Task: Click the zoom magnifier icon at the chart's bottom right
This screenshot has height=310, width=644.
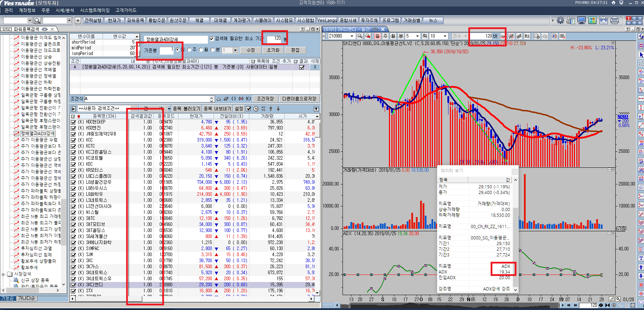Action: tap(618, 299)
